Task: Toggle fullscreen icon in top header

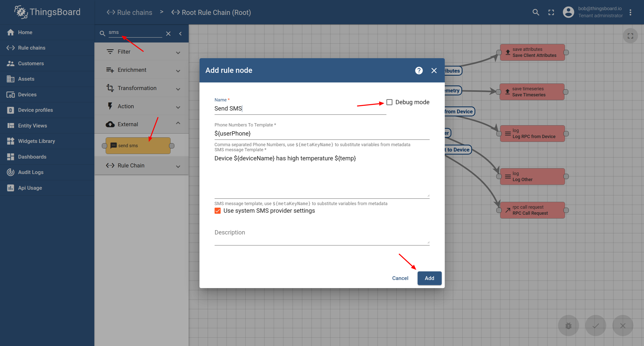Action: [551, 12]
